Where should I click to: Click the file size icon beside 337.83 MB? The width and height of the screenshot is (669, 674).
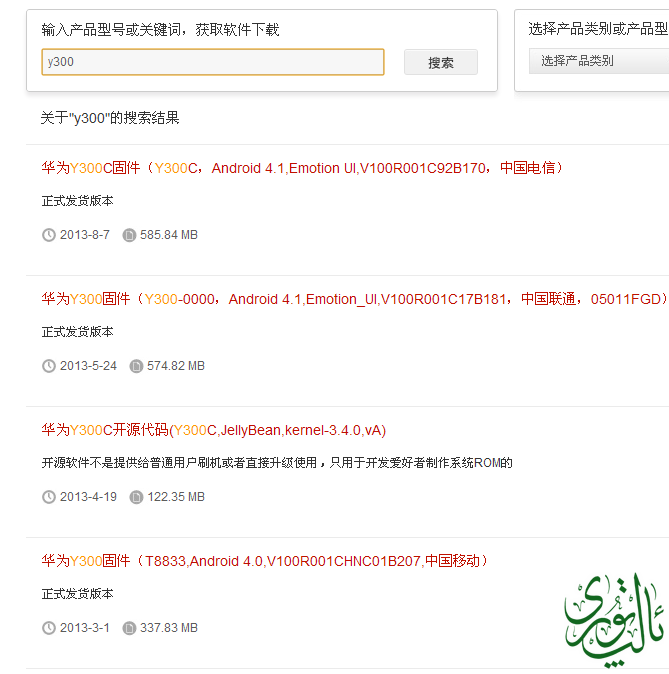[x=129, y=628]
